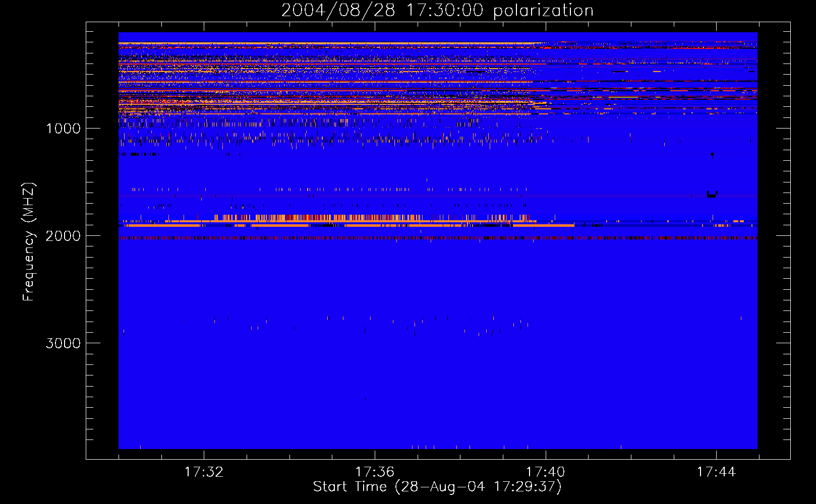Click the "3000" frequency tick label

click(63, 343)
